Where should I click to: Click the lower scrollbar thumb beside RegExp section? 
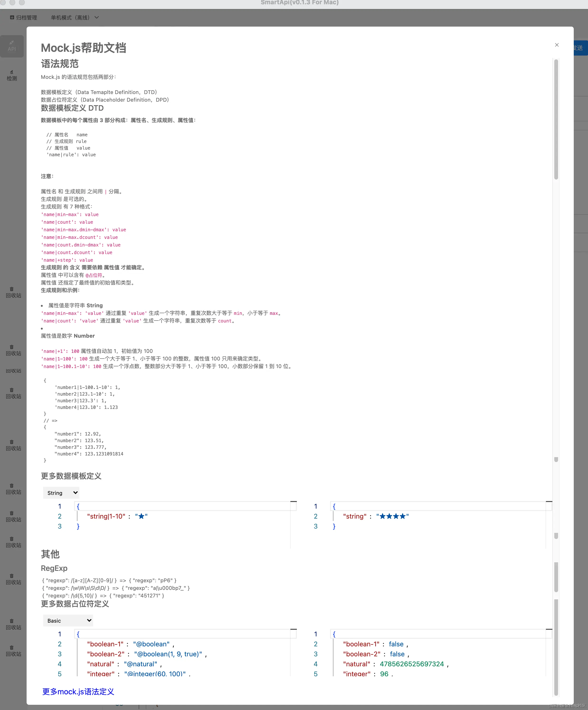coord(556,577)
